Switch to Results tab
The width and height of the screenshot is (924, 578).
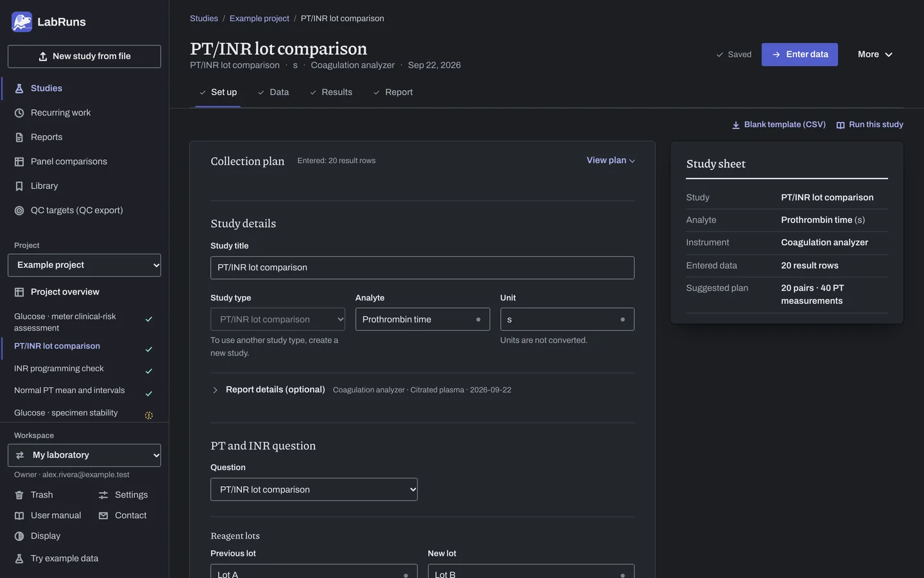tap(331, 92)
